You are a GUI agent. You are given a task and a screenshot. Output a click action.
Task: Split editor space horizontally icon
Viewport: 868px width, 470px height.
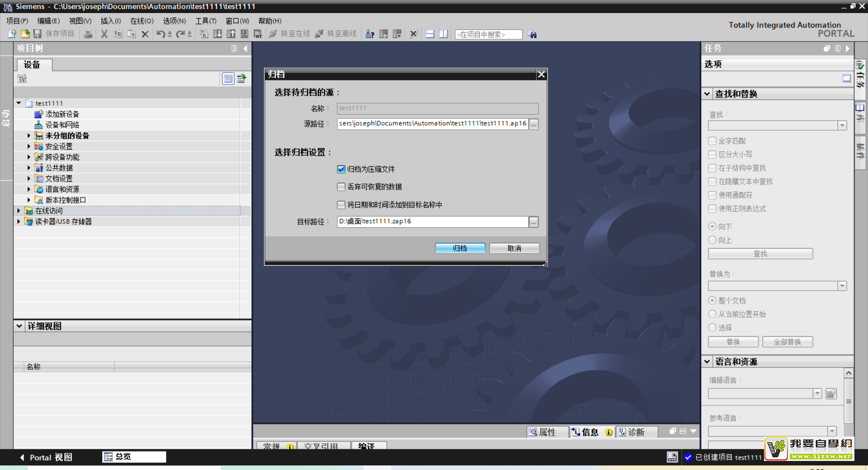click(430, 34)
